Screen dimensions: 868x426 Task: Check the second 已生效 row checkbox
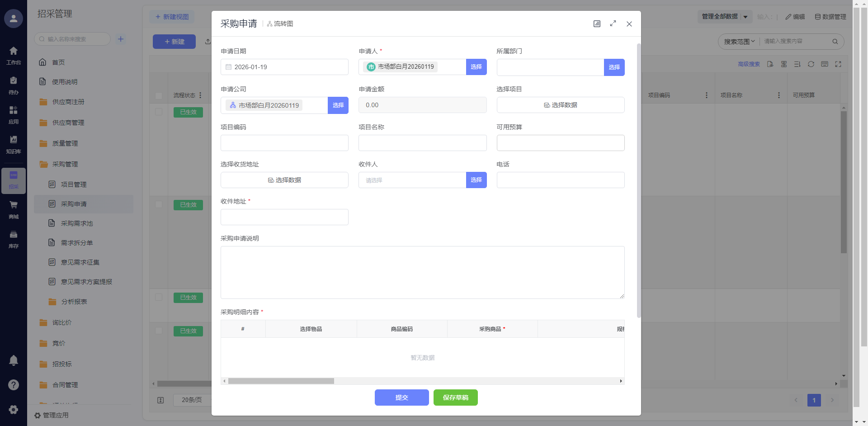point(159,204)
